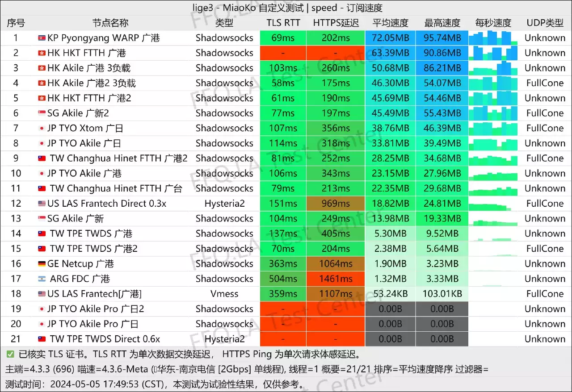Click the flag beside TW TPE TWDS Direct 0.6x
The image size is (572, 392).
click(x=42, y=339)
